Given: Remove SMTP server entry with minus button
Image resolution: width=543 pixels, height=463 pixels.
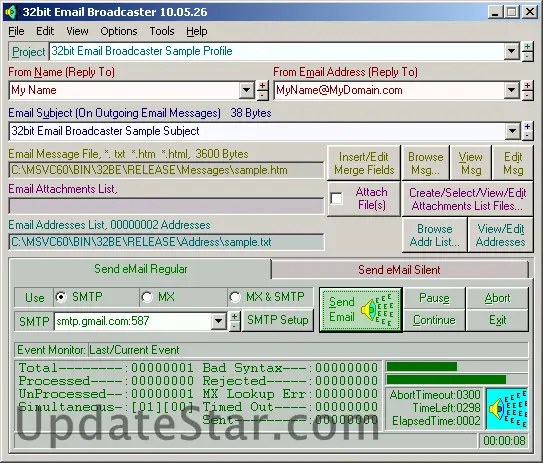Looking at the screenshot, I should [x=235, y=326].
